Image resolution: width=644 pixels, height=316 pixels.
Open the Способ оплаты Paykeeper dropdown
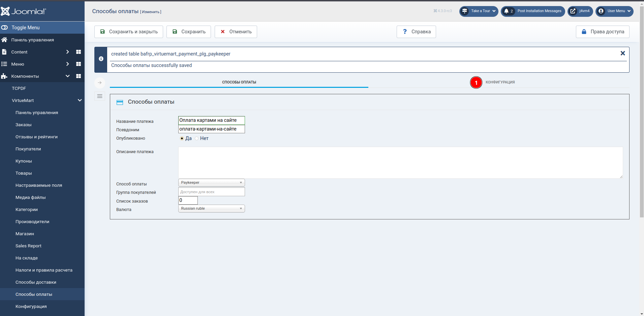click(x=211, y=183)
